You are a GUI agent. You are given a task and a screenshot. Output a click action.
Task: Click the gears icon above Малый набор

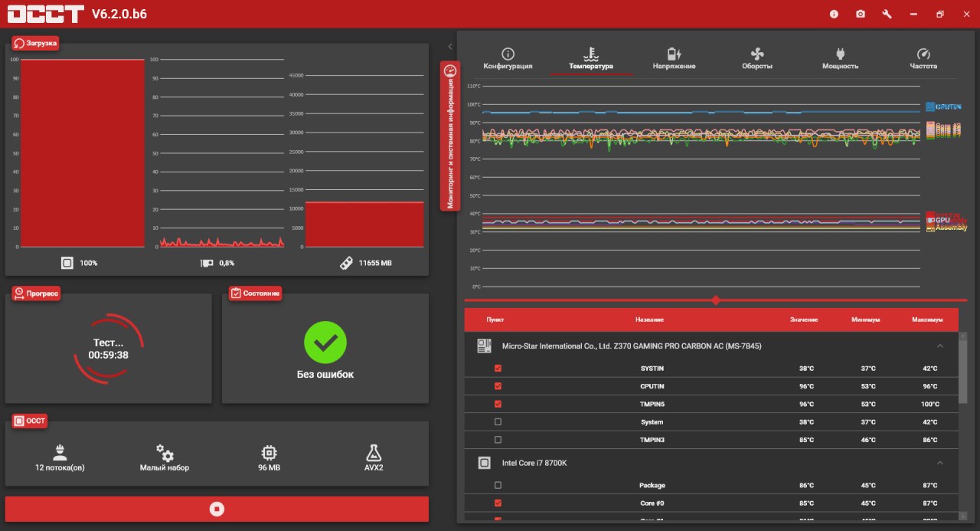click(x=165, y=452)
